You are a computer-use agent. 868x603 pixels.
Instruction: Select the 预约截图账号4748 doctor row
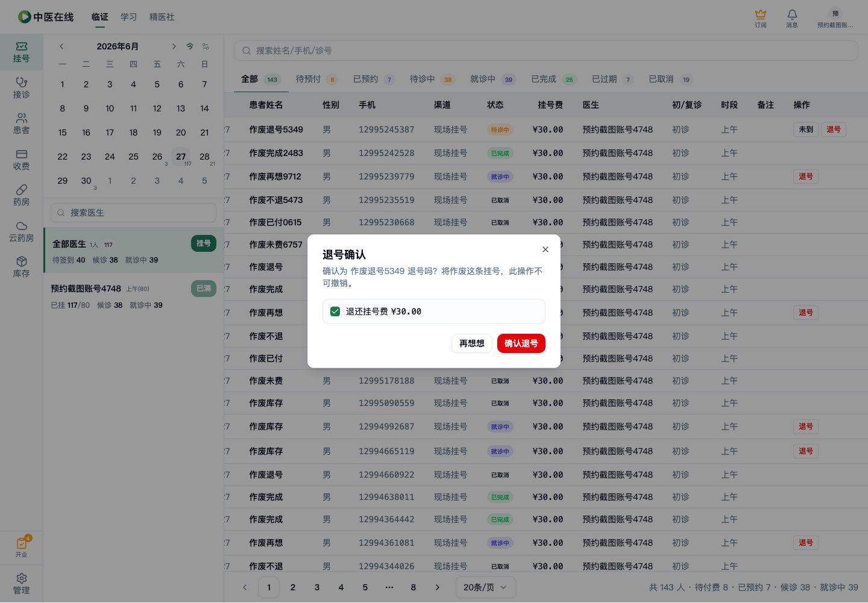[x=133, y=296]
